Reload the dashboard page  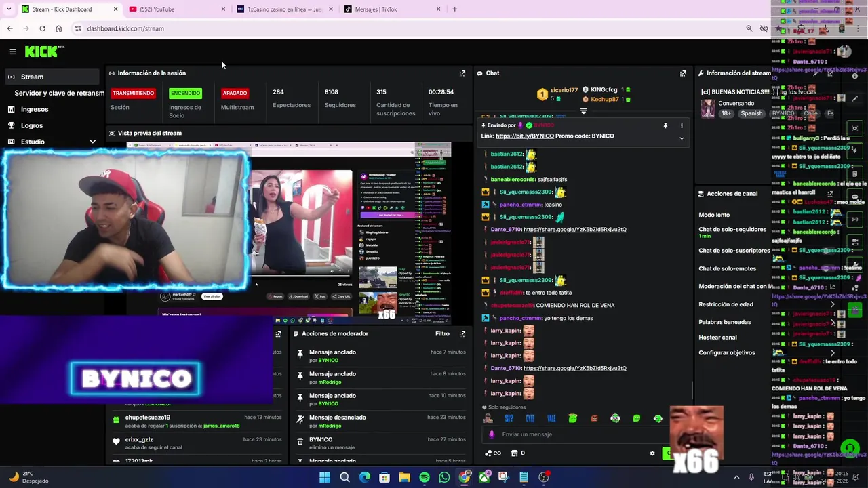[42, 28]
